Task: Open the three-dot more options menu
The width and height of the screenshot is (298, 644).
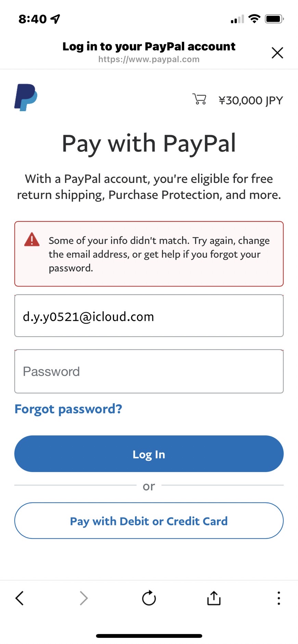Action: pos(279,598)
